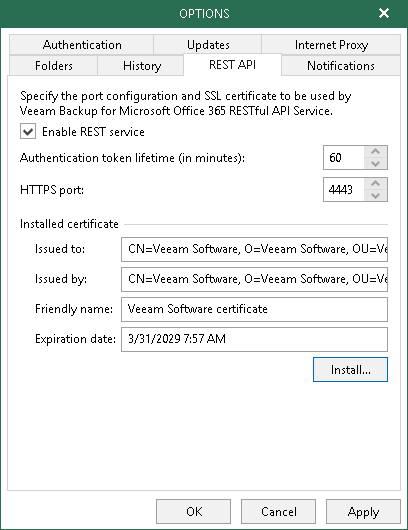408x530 pixels.
Task: Click the Friendly name field
Action: pos(254,309)
